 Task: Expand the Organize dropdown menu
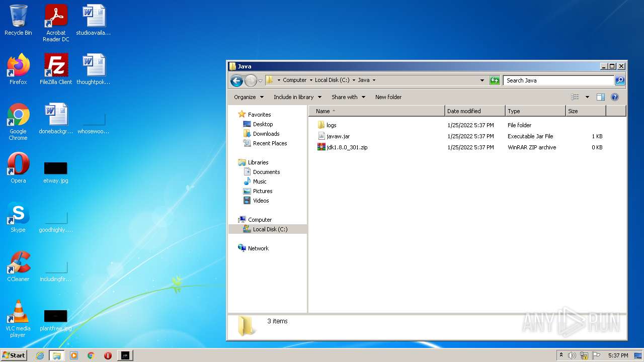click(249, 97)
